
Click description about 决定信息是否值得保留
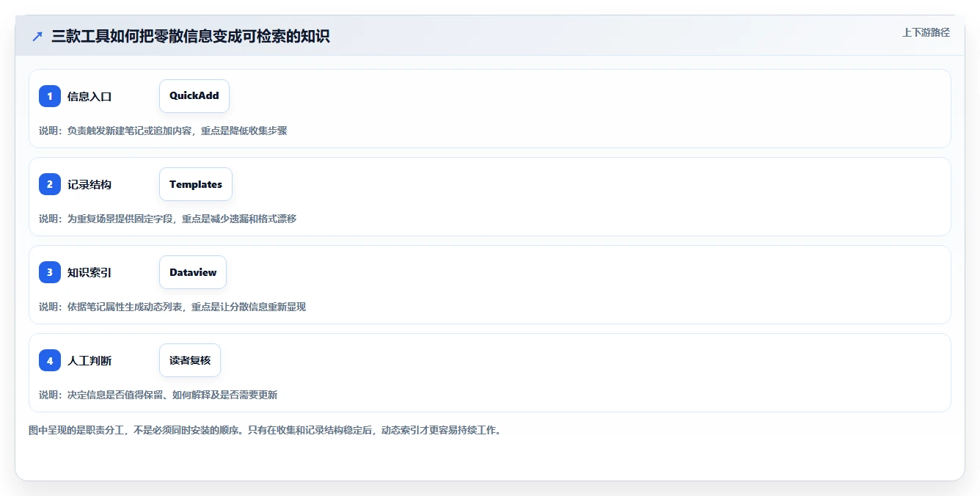(x=158, y=395)
